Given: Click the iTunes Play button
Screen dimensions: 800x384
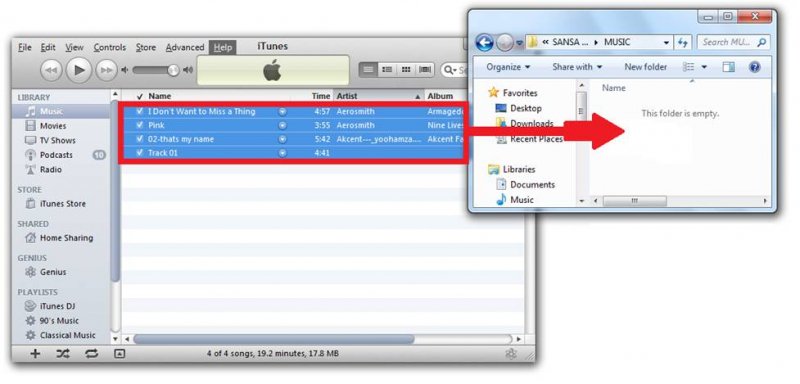Looking at the screenshot, I should pos(79,70).
